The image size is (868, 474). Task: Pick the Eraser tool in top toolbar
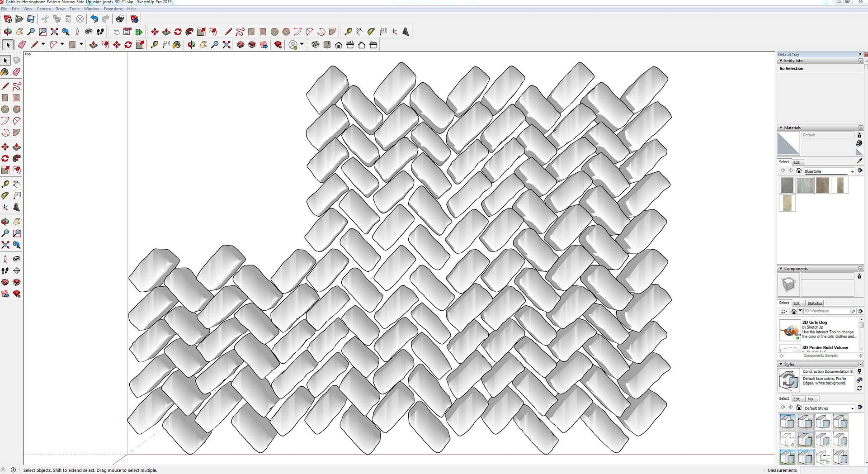click(x=22, y=45)
